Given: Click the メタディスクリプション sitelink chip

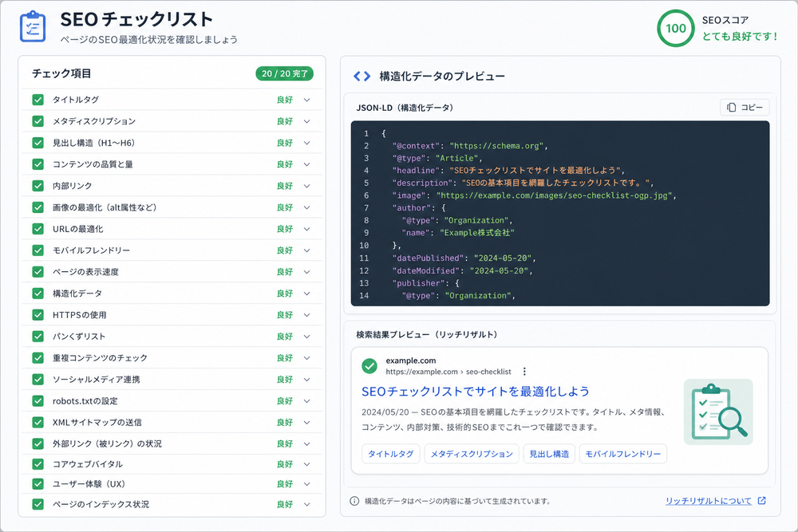Looking at the screenshot, I should (x=472, y=454).
